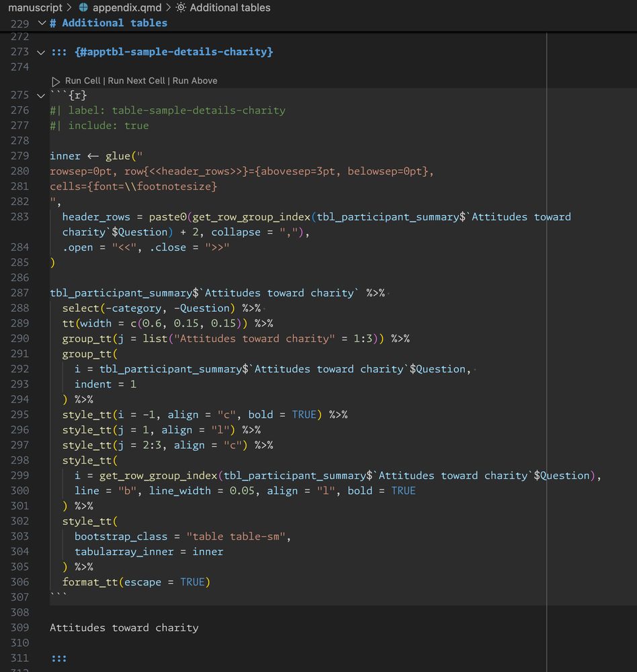Click 'collapse' argument on wrapped line 283
This screenshot has width=637, height=672.
pos(236,233)
